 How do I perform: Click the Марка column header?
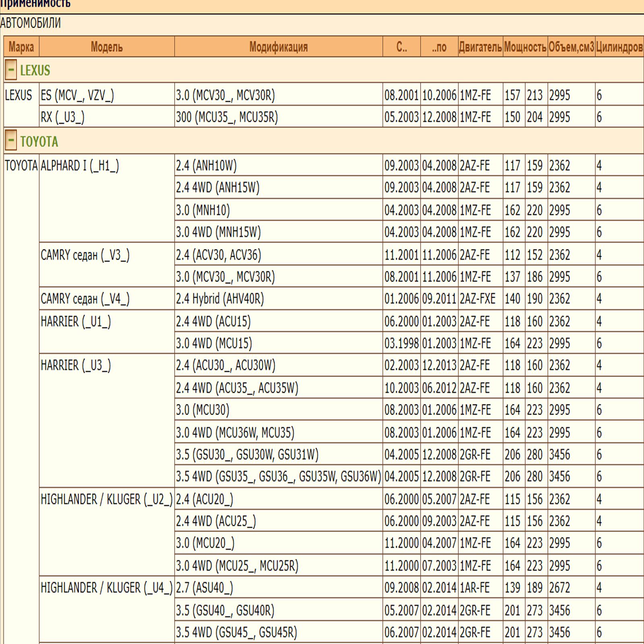point(21,47)
